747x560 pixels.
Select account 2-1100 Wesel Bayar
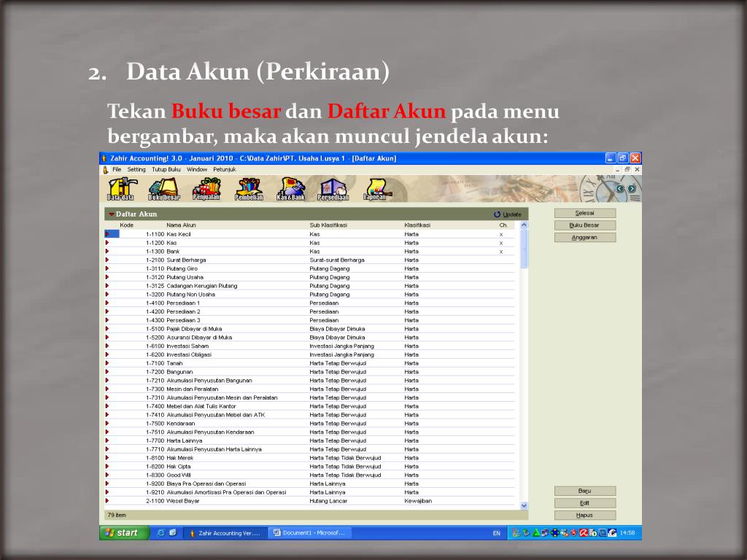(x=309, y=500)
